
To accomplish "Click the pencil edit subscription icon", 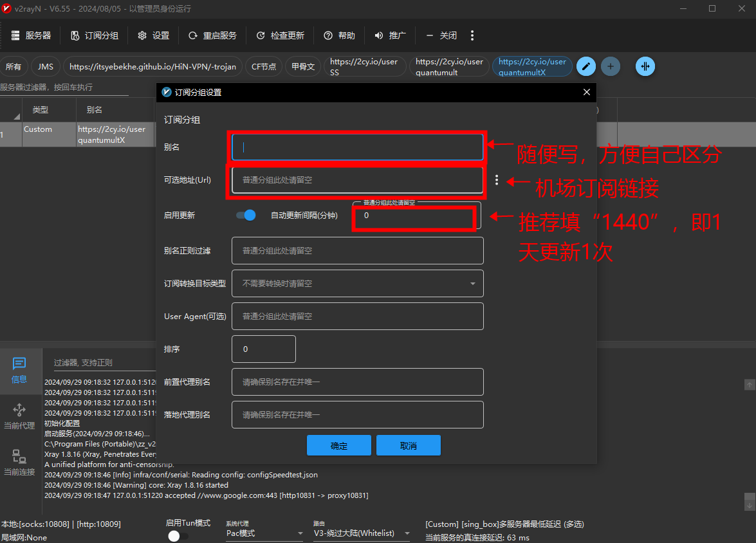I will pyautogui.click(x=585, y=66).
